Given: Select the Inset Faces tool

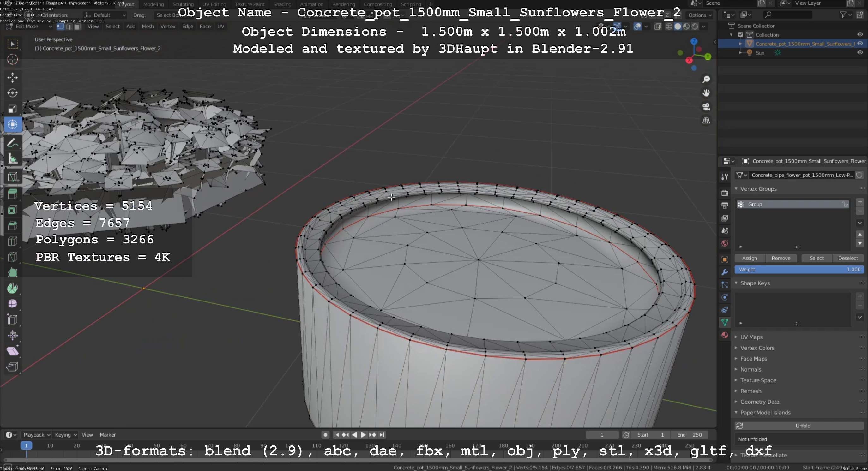Looking at the screenshot, I should point(12,210).
